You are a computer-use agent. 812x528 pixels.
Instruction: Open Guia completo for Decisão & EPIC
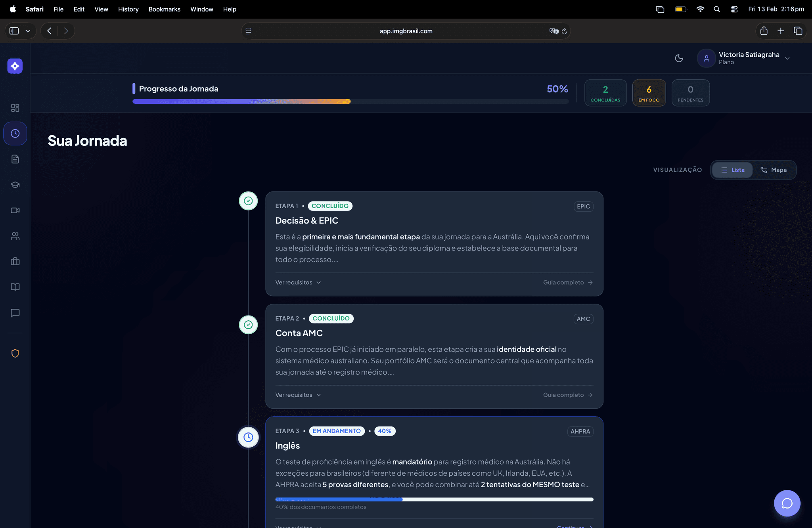(567, 282)
